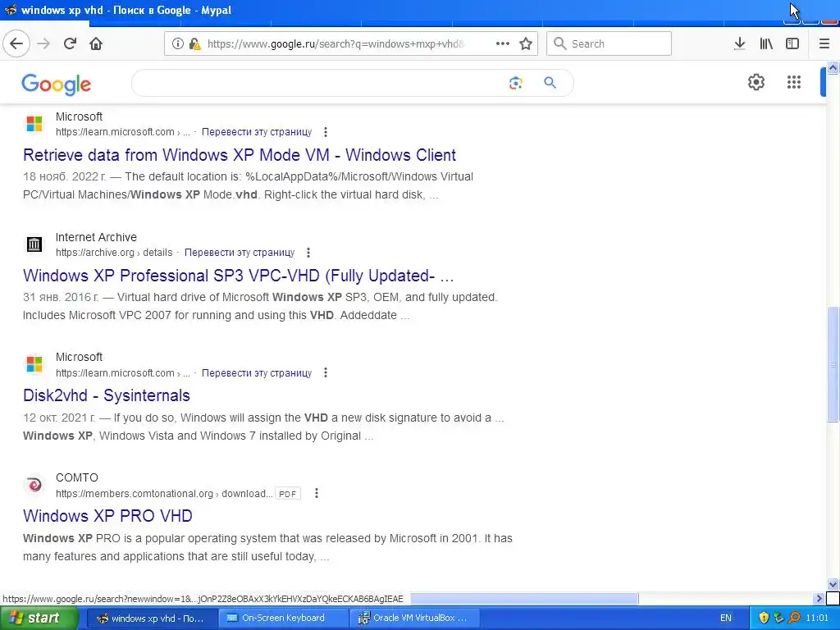The image size is (840, 630).
Task: Click the forward navigation arrow
Action: [x=43, y=43]
